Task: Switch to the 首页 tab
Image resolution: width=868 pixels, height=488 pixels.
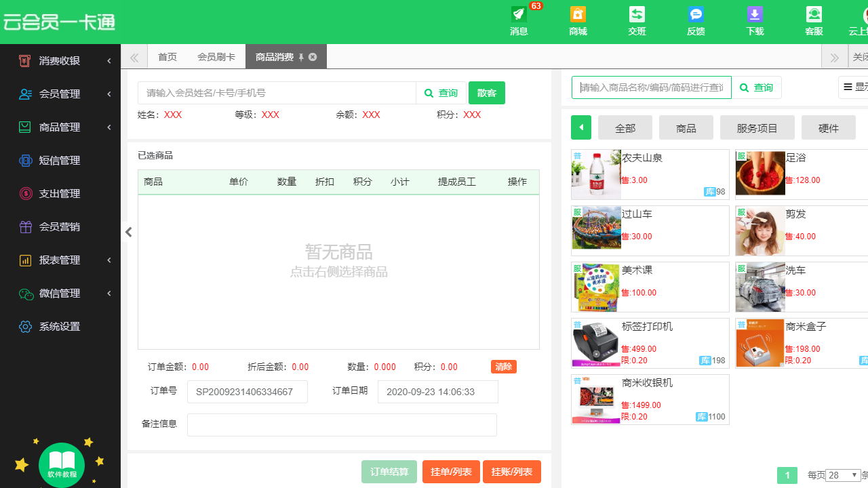Action: 167,57
